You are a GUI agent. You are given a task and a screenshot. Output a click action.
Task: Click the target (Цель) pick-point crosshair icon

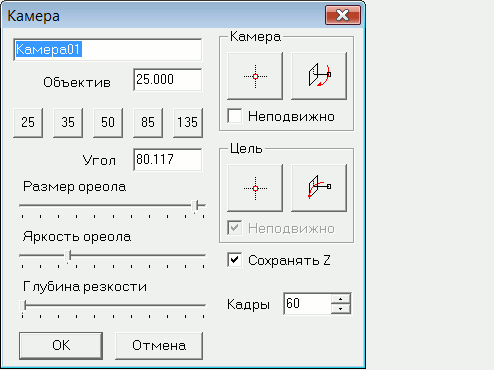255,188
